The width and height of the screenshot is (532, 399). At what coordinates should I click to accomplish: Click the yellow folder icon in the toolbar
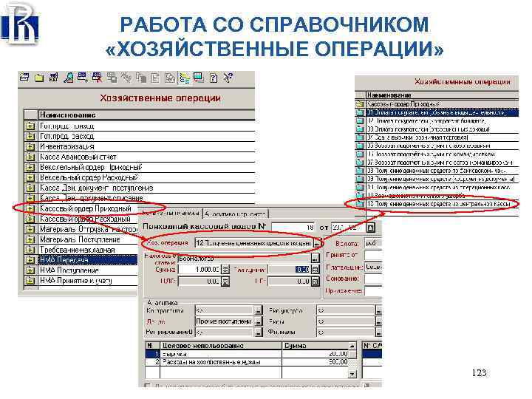click(x=39, y=78)
